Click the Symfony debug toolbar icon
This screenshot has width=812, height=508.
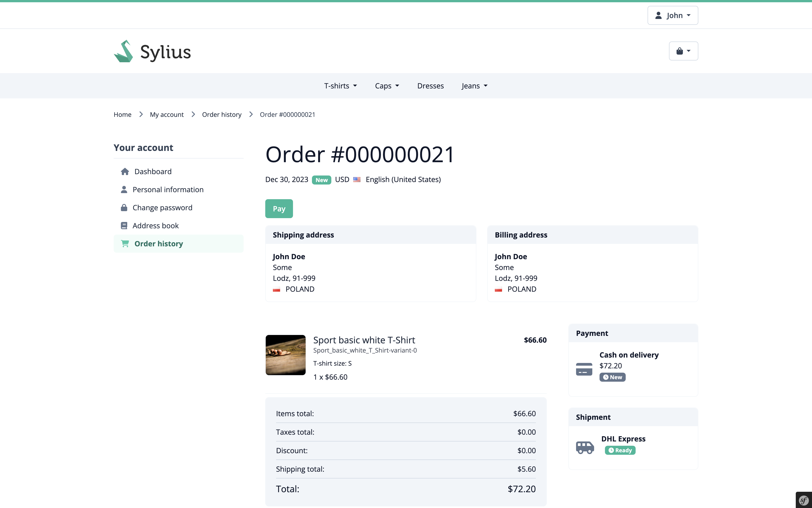pos(804,500)
